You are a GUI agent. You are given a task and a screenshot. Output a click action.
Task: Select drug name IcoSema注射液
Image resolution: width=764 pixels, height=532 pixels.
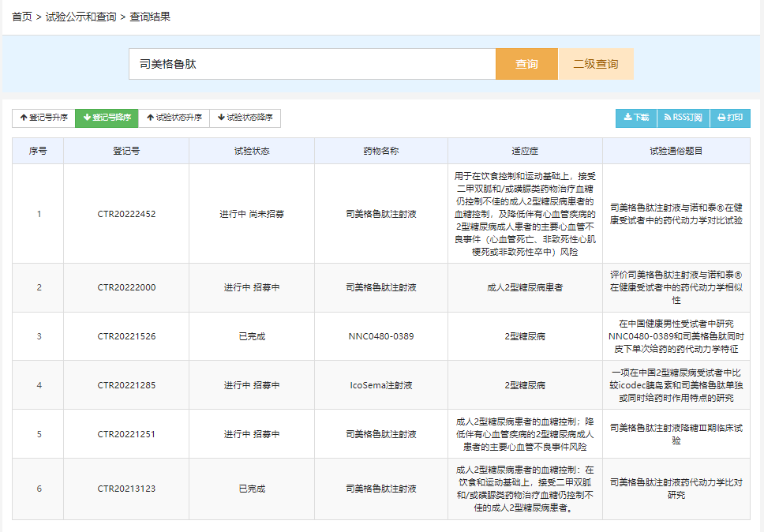click(380, 385)
